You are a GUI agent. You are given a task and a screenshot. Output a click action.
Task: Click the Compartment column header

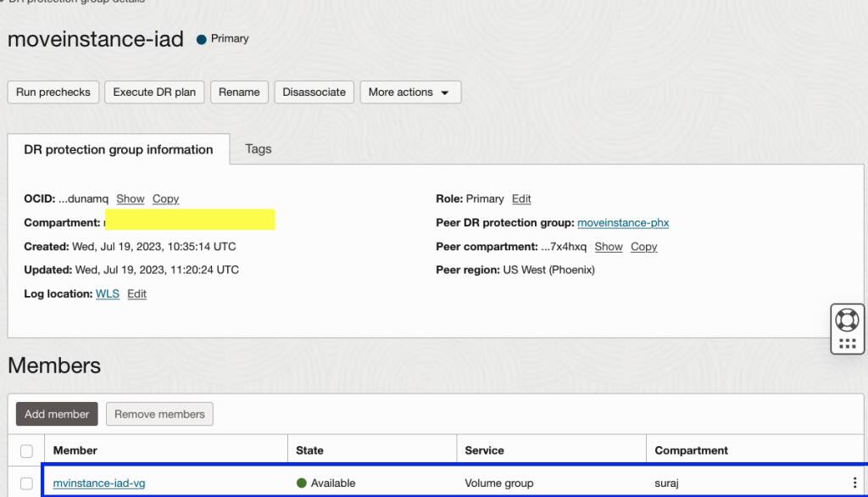692,450
